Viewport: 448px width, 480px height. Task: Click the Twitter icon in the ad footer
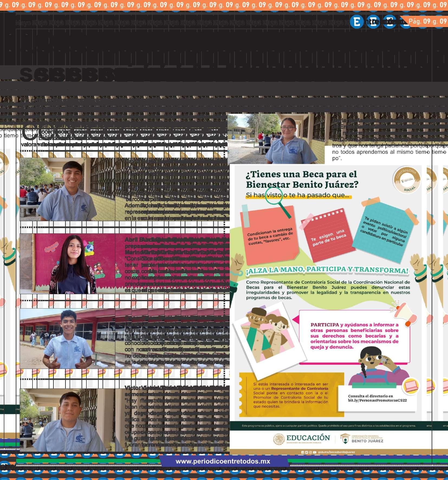(306, 452)
